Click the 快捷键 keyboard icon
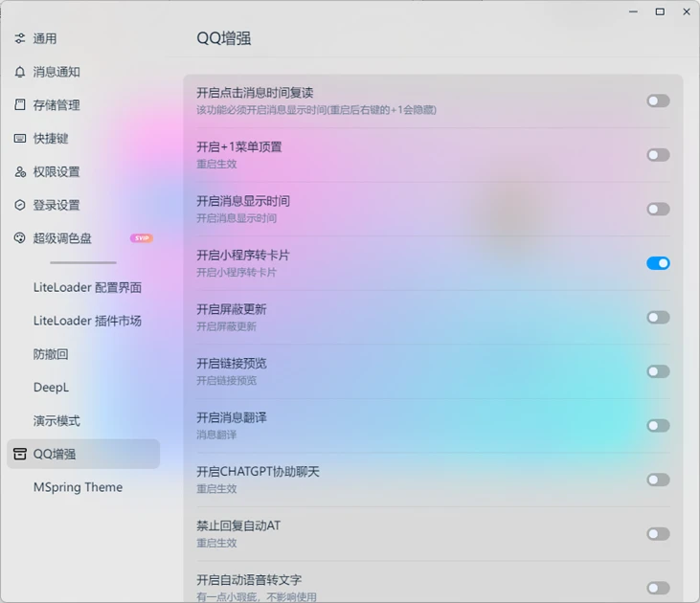This screenshot has height=603, width=700. 20,139
